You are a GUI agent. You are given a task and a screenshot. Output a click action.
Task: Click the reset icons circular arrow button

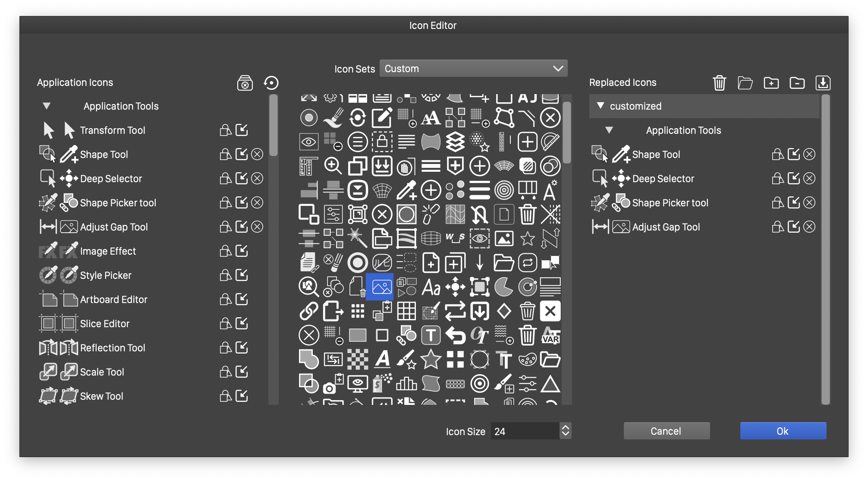[271, 82]
